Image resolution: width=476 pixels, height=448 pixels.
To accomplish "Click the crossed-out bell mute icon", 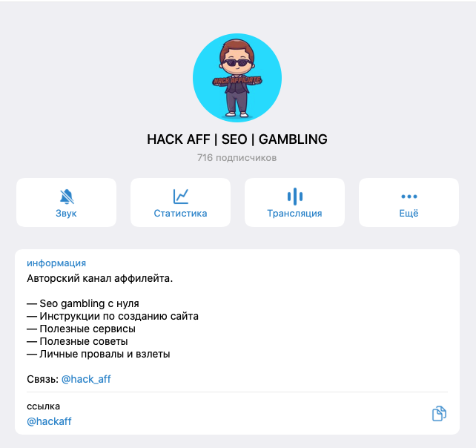I will click(x=67, y=197).
